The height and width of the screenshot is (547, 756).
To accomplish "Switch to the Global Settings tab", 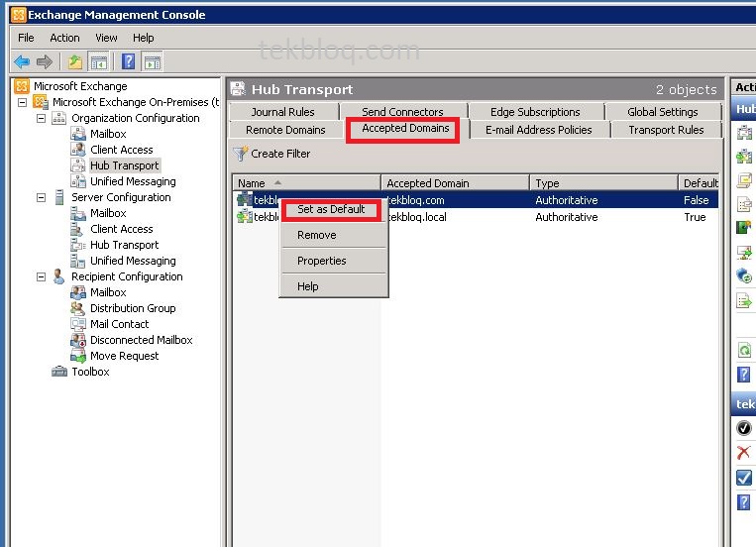I will coord(663,112).
